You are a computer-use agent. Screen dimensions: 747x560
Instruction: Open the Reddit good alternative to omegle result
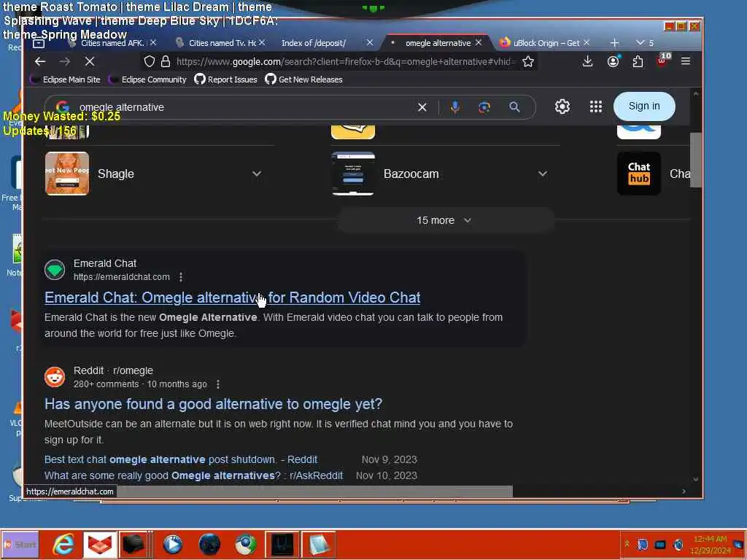pyautogui.click(x=214, y=404)
